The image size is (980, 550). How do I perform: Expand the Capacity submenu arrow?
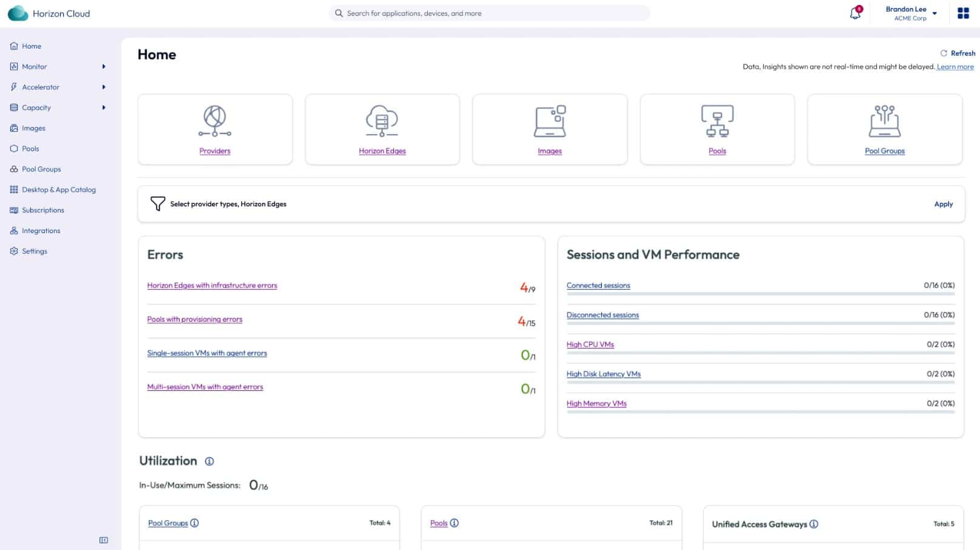(x=104, y=107)
